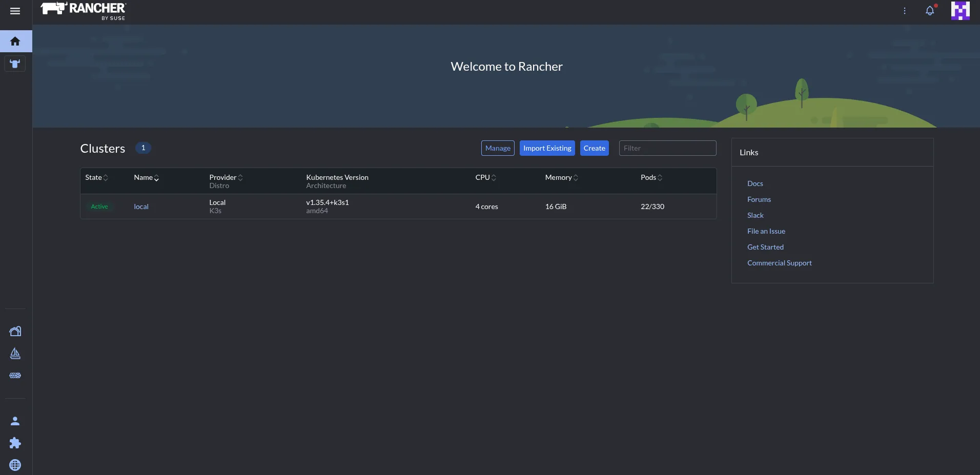Open the user avatar menu
The width and height of the screenshot is (980, 475).
tap(960, 11)
